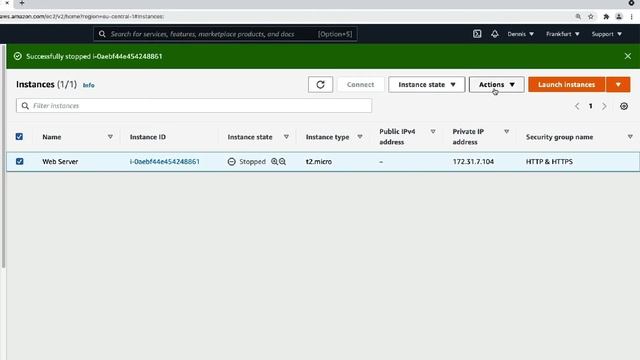Viewport: 640px width, 360px height.
Task: Sort by the Name column arrow
Action: point(110,137)
